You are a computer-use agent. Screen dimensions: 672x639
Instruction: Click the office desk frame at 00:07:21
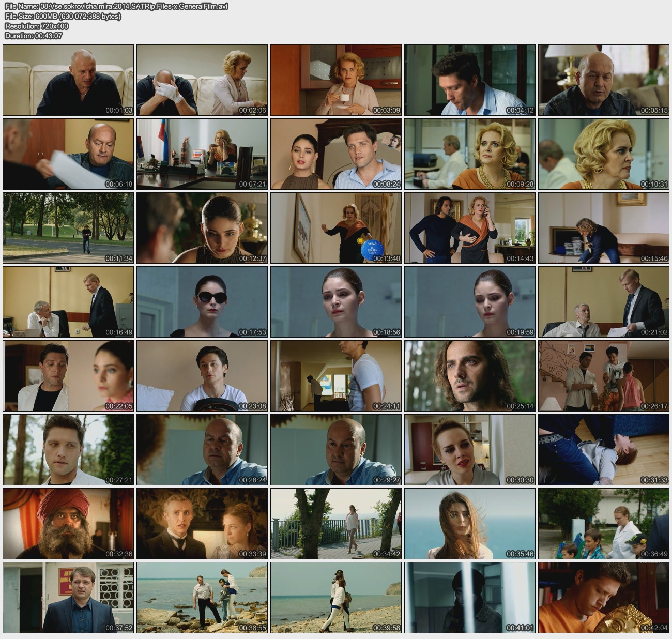(202, 154)
